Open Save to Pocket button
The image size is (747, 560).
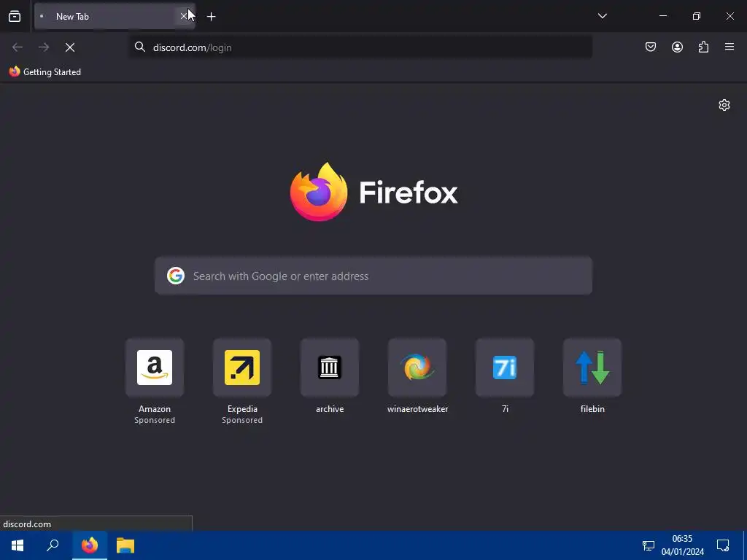pyautogui.click(x=650, y=47)
